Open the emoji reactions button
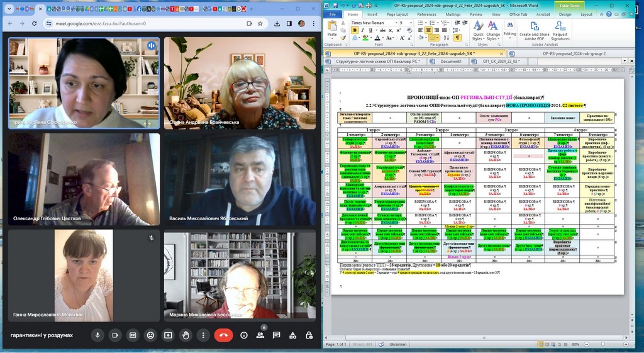This screenshot has width=644, height=353. click(150, 335)
